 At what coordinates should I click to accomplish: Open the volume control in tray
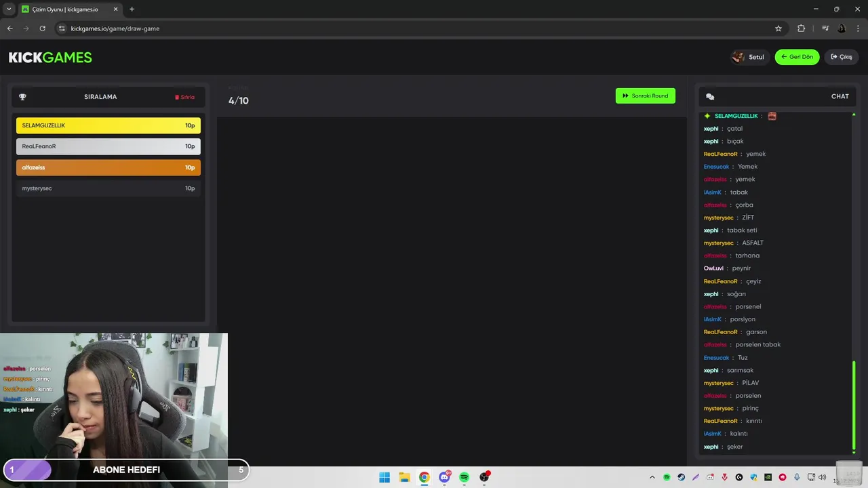823,478
